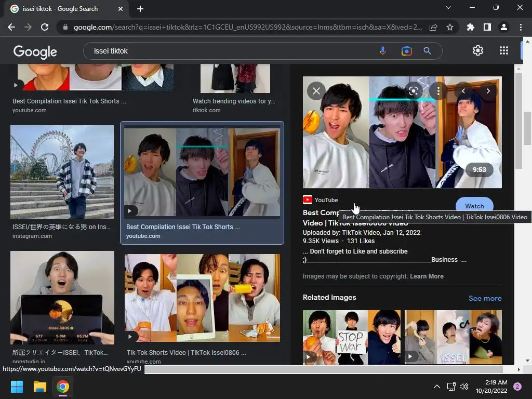Click the horizontal scrollbar at page bottom
This screenshot has width=532, height=399.
pyautogui.click(x=323, y=369)
